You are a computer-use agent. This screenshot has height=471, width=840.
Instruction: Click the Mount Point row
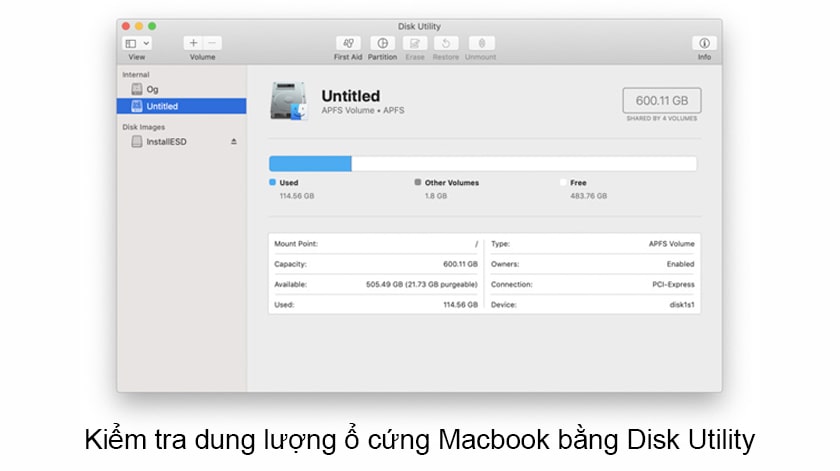tap(376, 244)
